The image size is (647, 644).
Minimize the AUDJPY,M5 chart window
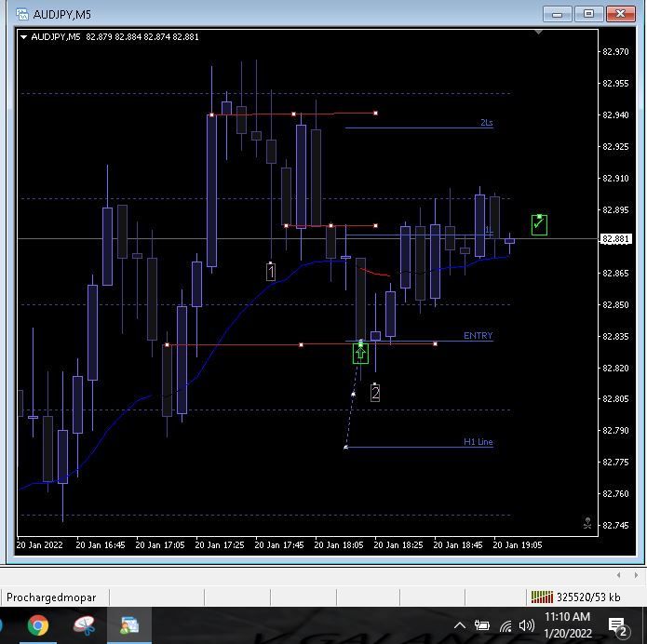click(557, 15)
